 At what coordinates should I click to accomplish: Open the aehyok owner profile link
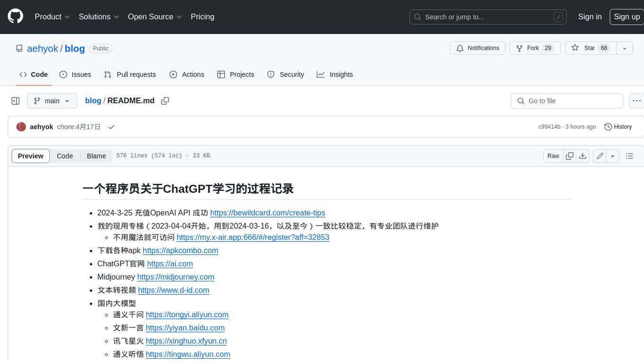pyautogui.click(x=43, y=48)
